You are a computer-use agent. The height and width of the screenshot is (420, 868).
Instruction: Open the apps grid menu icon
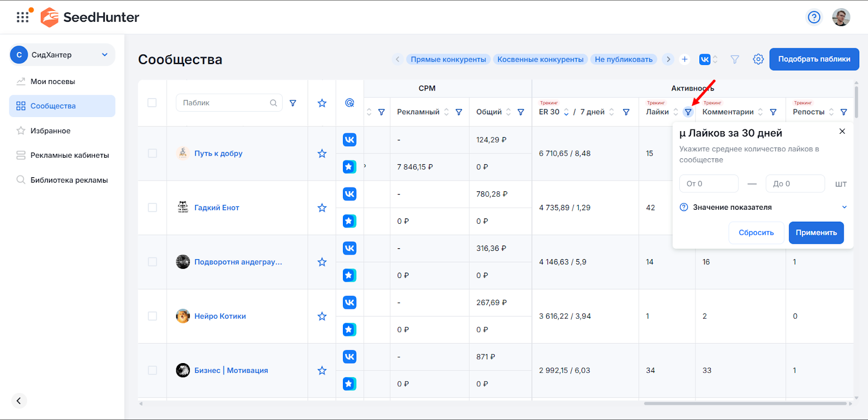pyautogui.click(x=23, y=17)
